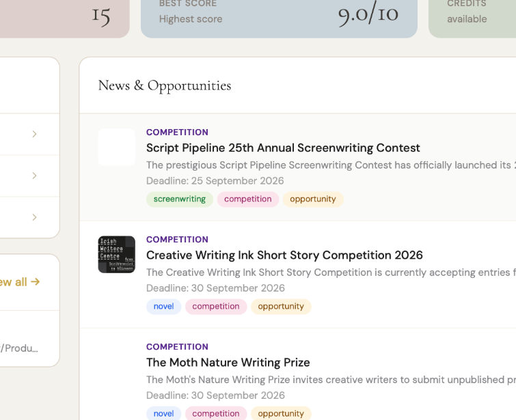Image resolution: width=516 pixels, height=420 pixels.
Task: Click the 'Highest score' caption
Action: click(191, 19)
